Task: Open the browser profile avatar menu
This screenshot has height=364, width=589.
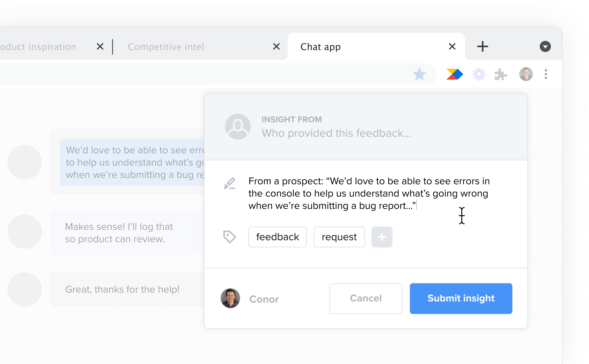Action: tap(526, 74)
